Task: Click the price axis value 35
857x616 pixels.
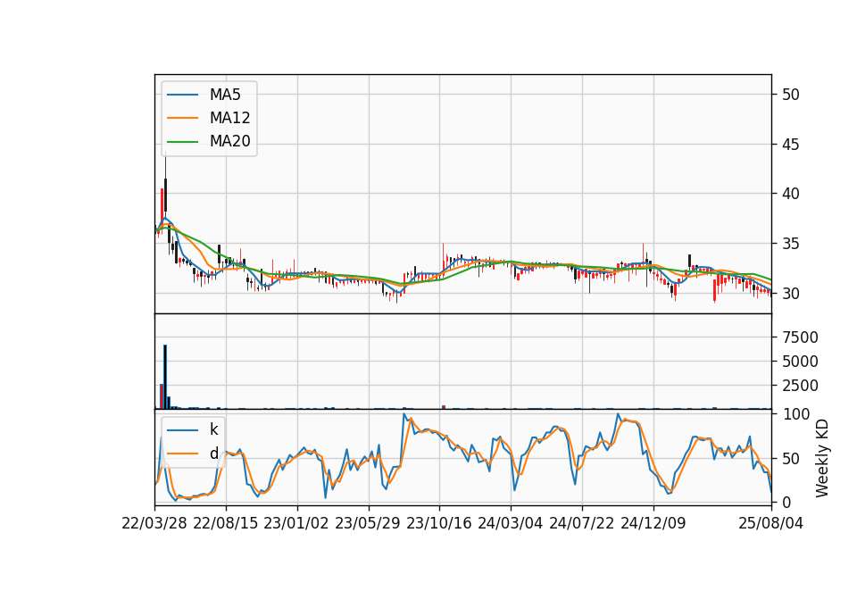Action: click(x=790, y=243)
